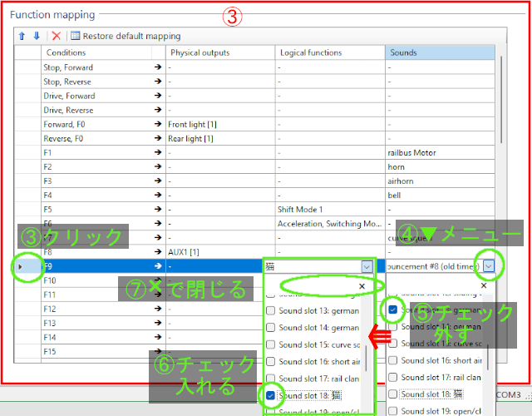Screen dimensions: 532x416
Task: Click the Physical outputs column header
Action: [x=219, y=52]
